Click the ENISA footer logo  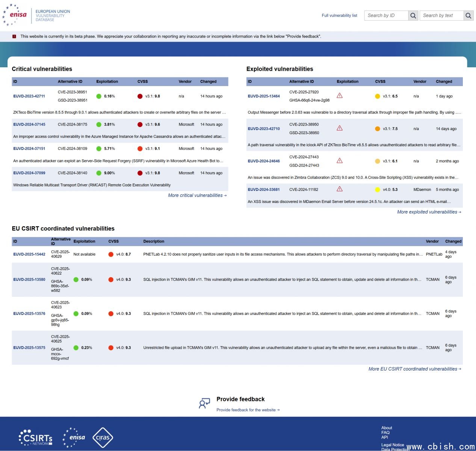tap(74, 437)
